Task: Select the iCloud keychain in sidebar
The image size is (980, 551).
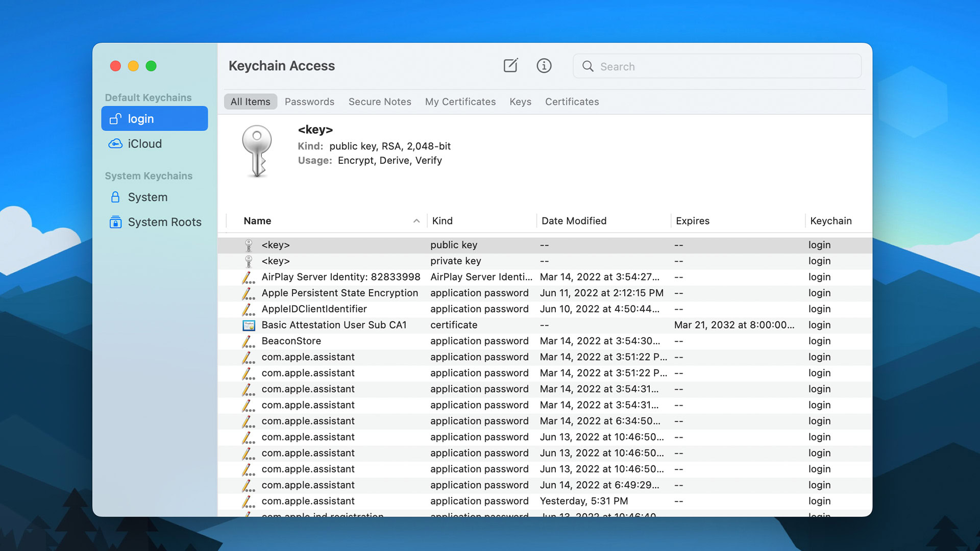Action: (x=145, y=143)
